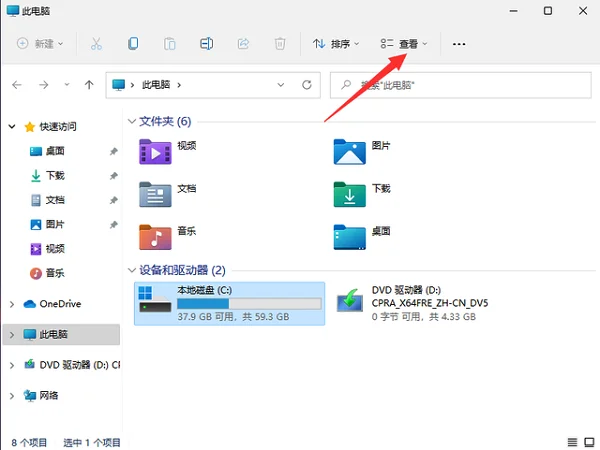Click the Copy icon in toolbar

133,44
